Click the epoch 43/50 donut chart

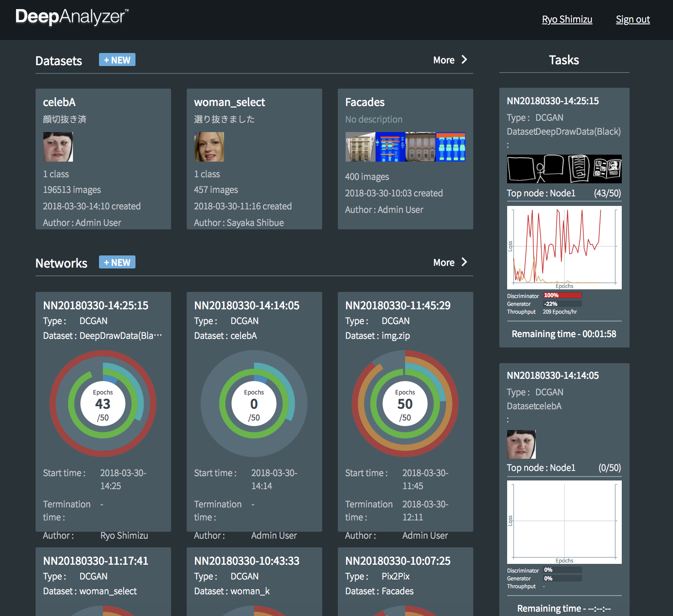[x=103, y=404]
